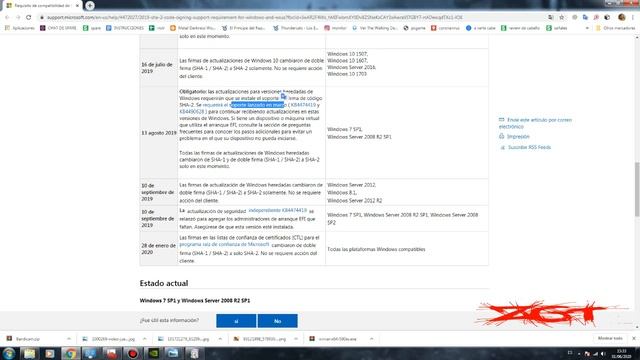Screen dimensions: 640x360
Task: Click the Windows Start orb
Action: tap(9, 353)
